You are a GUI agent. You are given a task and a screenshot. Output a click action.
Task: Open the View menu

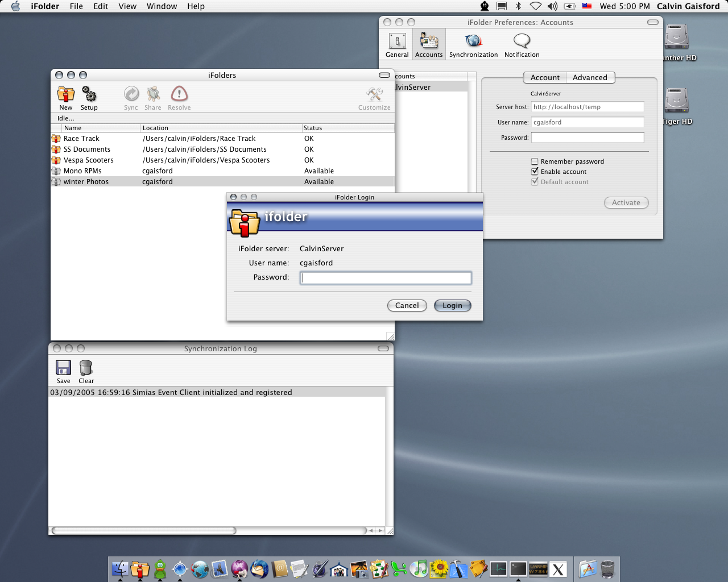click(127, 6)
